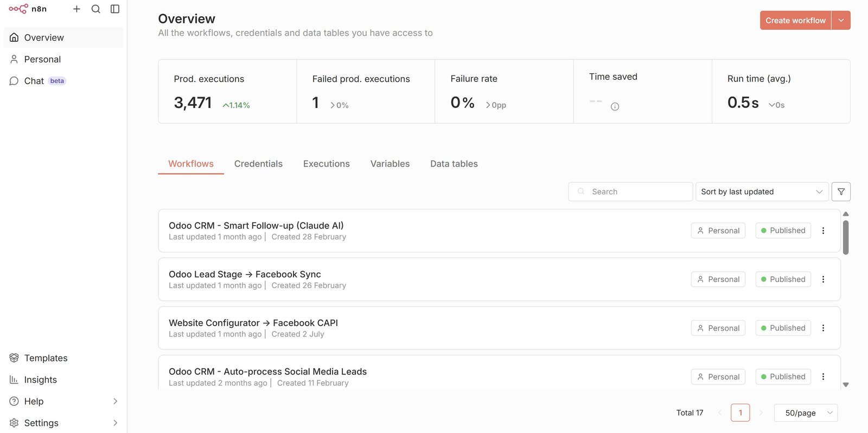
Task: Open Odoo CRM - Smart Follow-up (Claude AI) workflow
Action: pos(499,231)
